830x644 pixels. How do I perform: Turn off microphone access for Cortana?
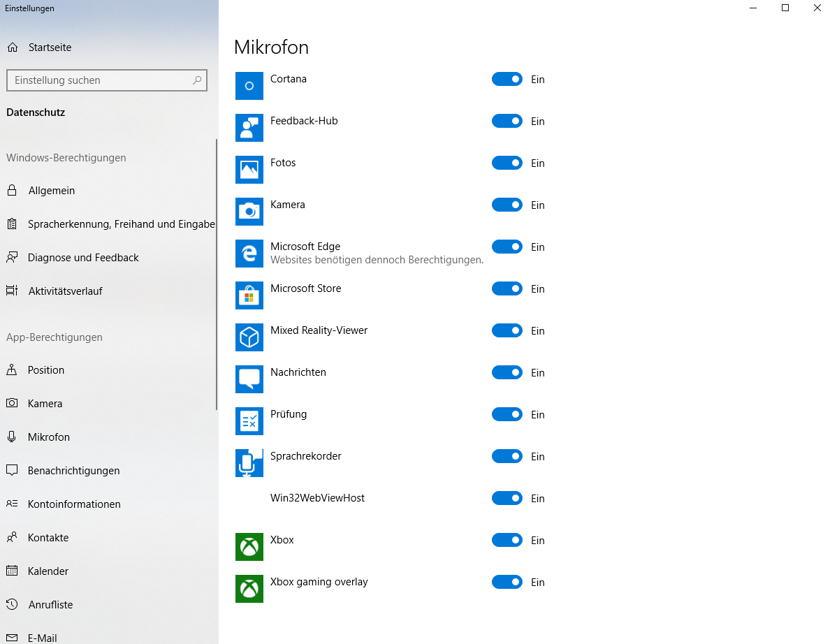coord(507,79)
